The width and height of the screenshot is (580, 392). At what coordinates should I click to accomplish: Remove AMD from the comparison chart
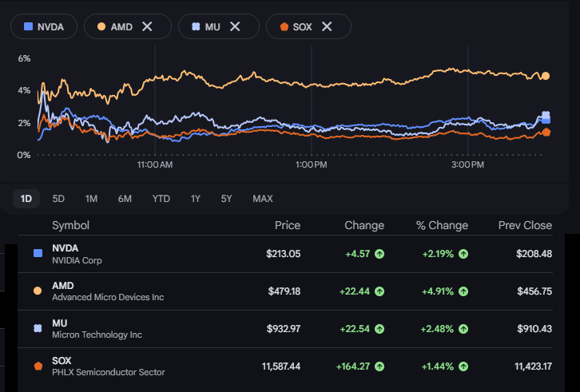tap(147, 26)
